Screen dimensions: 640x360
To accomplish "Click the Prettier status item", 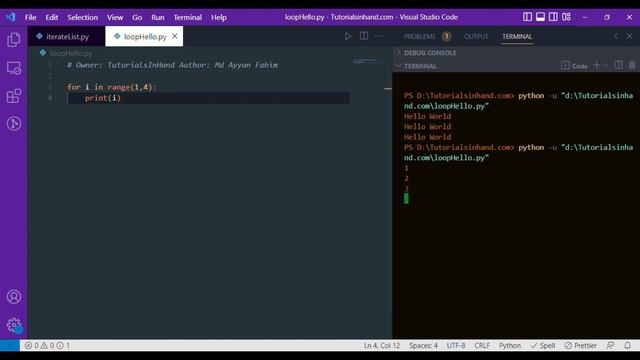I will (580, 345).
